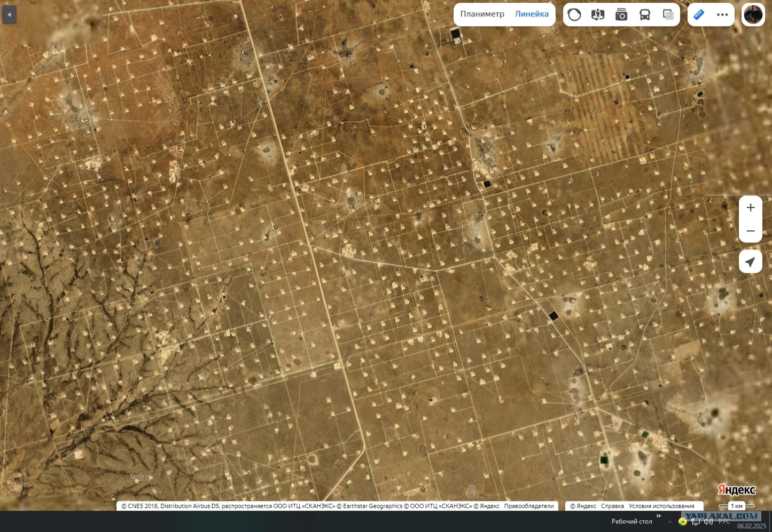Image resolution: width=772 pixels, height=532 pixels.
Task: Switch to the Планиметр tool
Action: click(482, 14)
